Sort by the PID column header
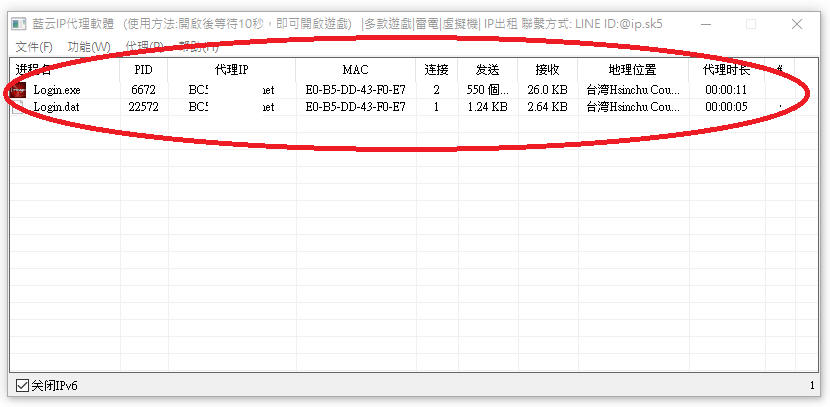The width and height of the screenshot is (830, 407). point(143,69)
